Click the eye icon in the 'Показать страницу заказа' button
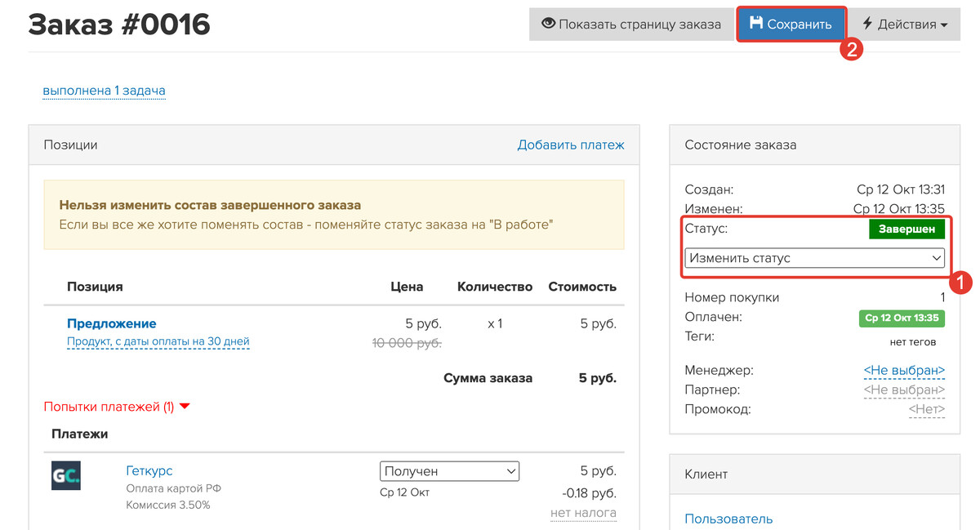The width and height of the screenshot is (980, 530). point(549,24)
